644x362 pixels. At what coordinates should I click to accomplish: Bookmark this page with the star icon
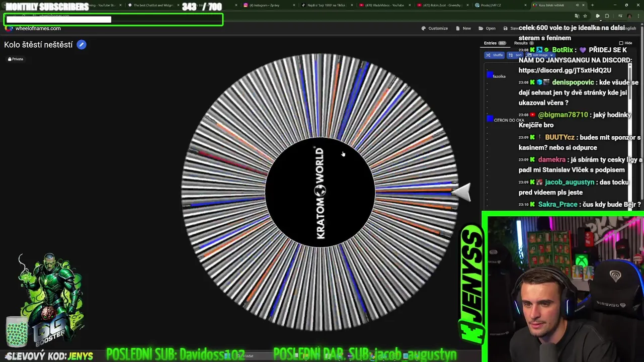pyautogui.click(x=585, y=16)
